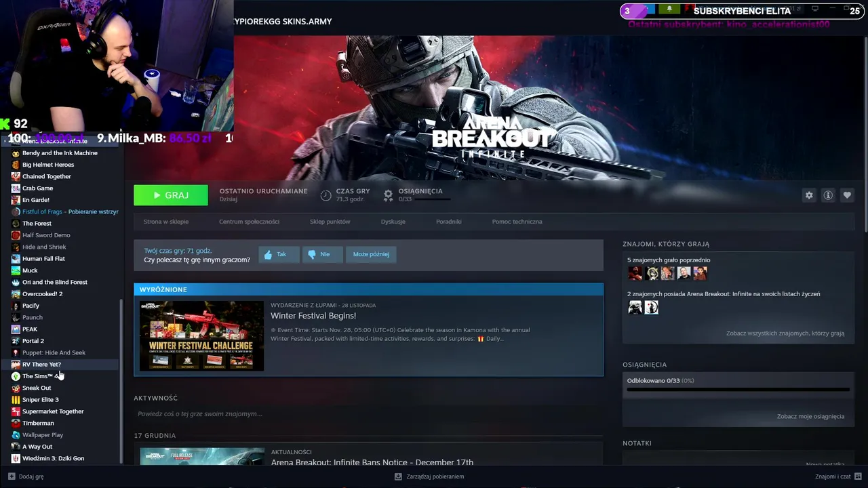Open Winter Festival Challenge thumbnail
The image size is (868, 488).
click(x=201, y=335)
